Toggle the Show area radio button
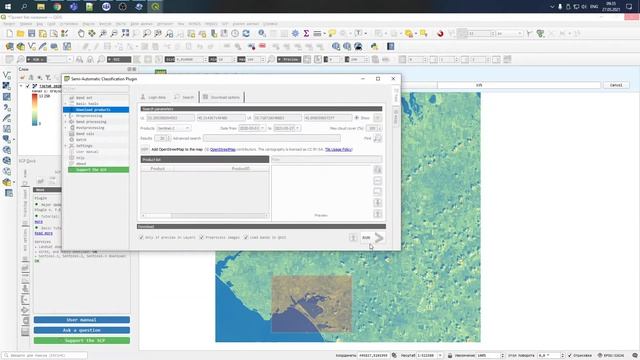Viewport: 640px width, 360px height. pyautogui.click(x=357, y=118)
